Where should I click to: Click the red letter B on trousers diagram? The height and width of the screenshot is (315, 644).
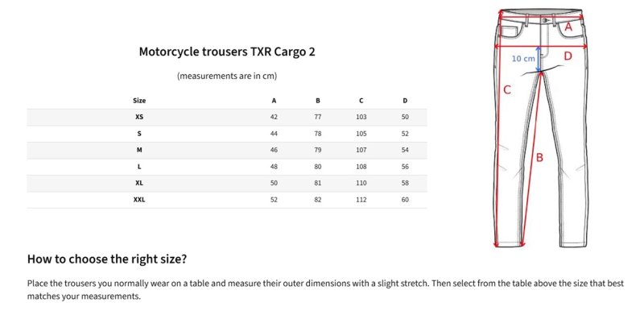[x=539, y=158]
